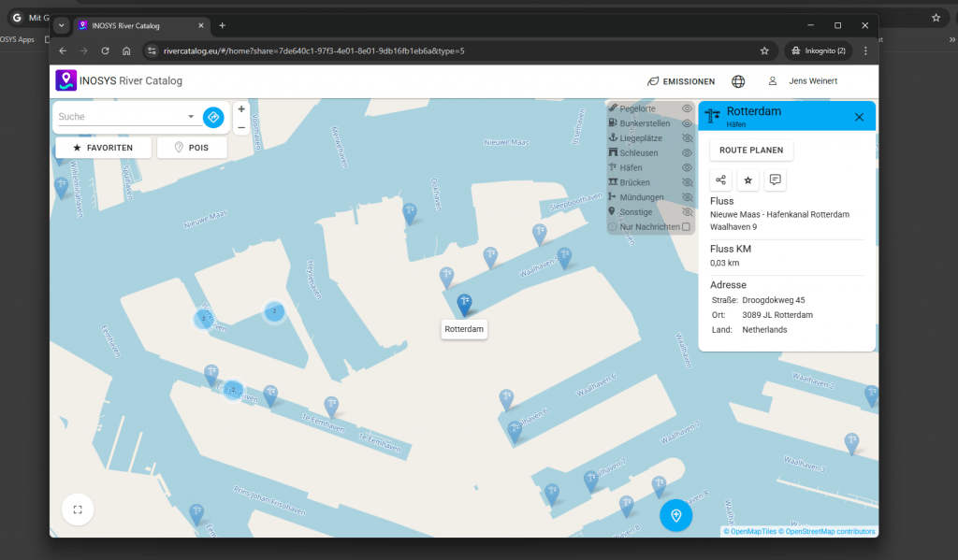The width and height of the screenshot is (958, 560).
Task: Click the Route planen button
Action: [x=751, y=150]
